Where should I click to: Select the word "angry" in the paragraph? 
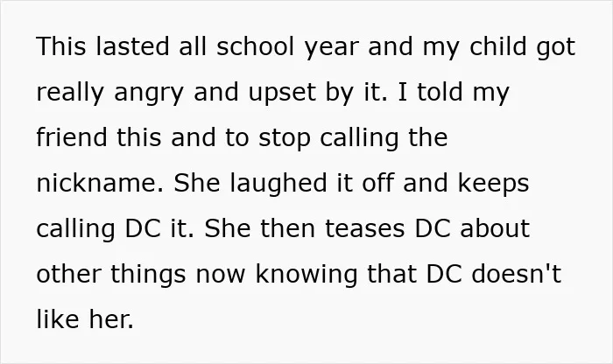coord(149,95)
